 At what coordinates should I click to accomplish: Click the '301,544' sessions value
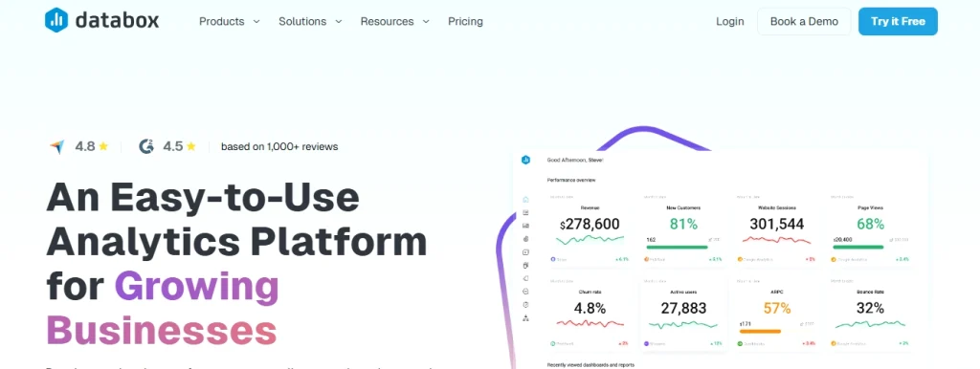coord(776,224)
